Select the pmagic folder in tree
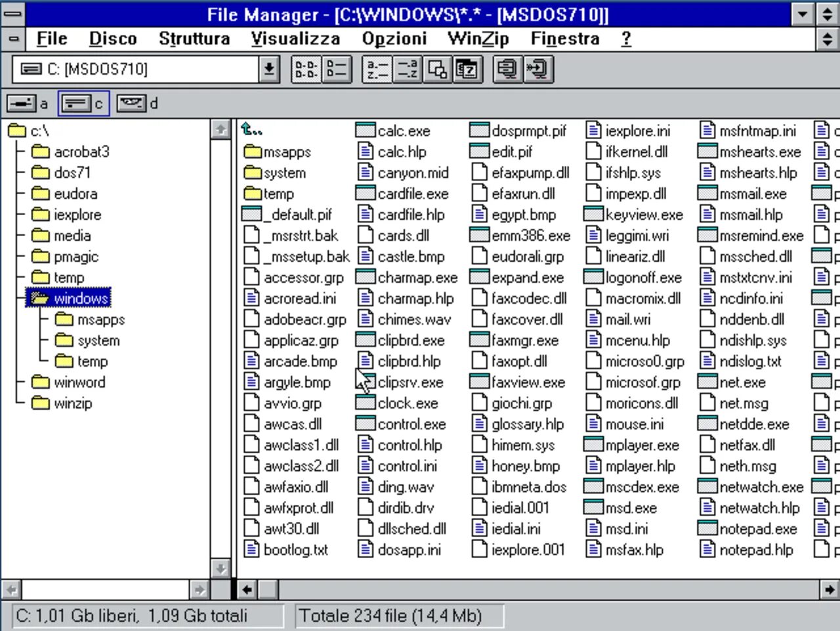840x631 pixels. click(65, 257)
